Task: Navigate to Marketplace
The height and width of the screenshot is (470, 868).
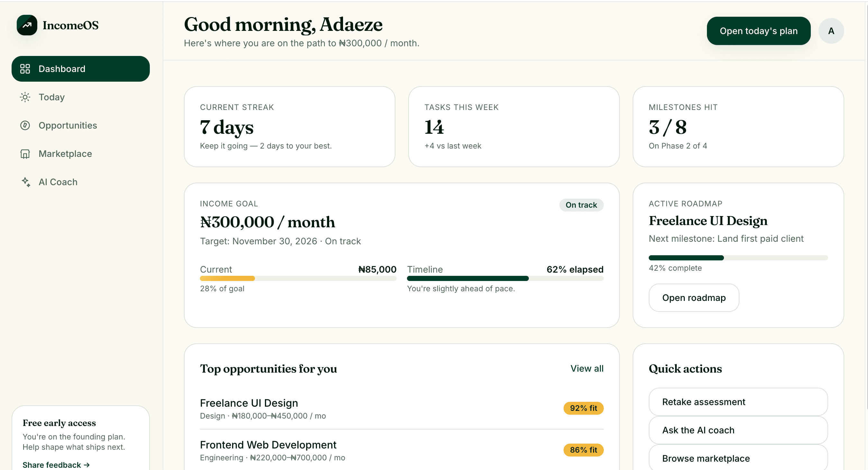Action: (x=81, y=154)
